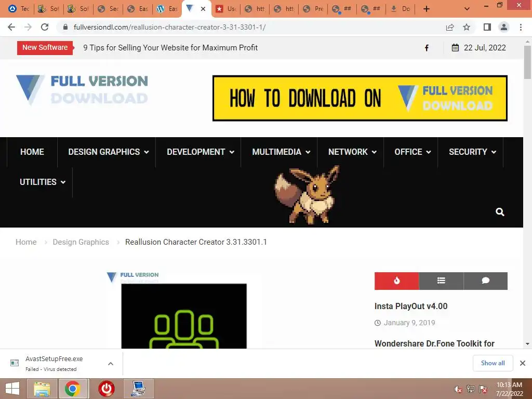Open Wondershare Dr.Fone Toolkit post
Image resolution: width=532 pixels, height=399 pixels.
[434, 343]
